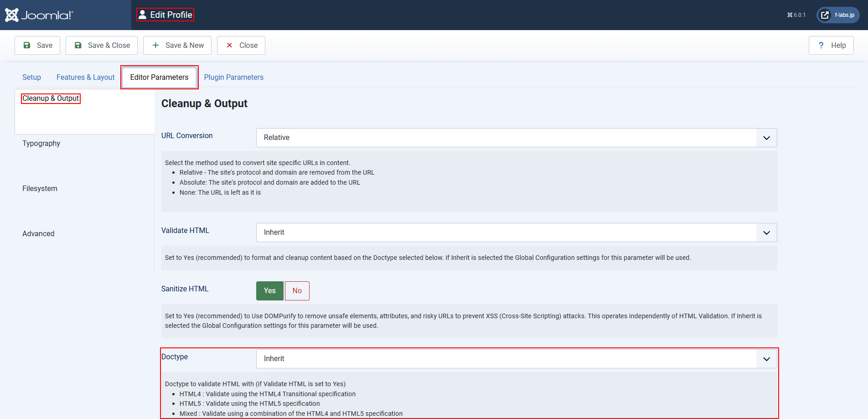Go to the Setup tab

[x=31, y=77]
